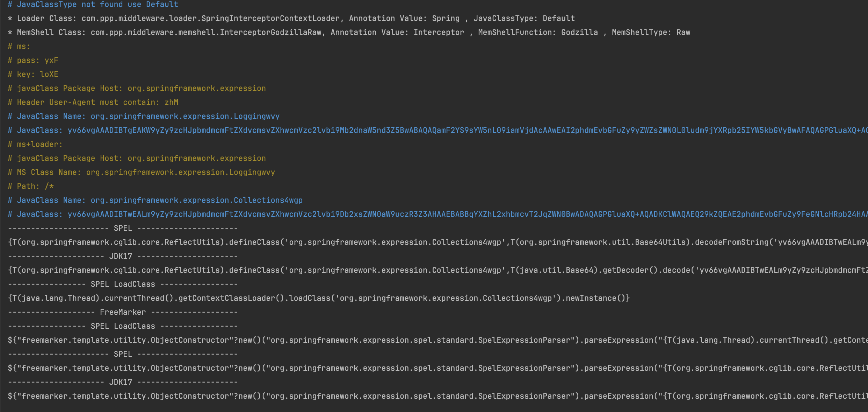868x412 pixels.
Task: Click the 'JavaClassType not found use Default' line
Action: click(x=93, y=5)
